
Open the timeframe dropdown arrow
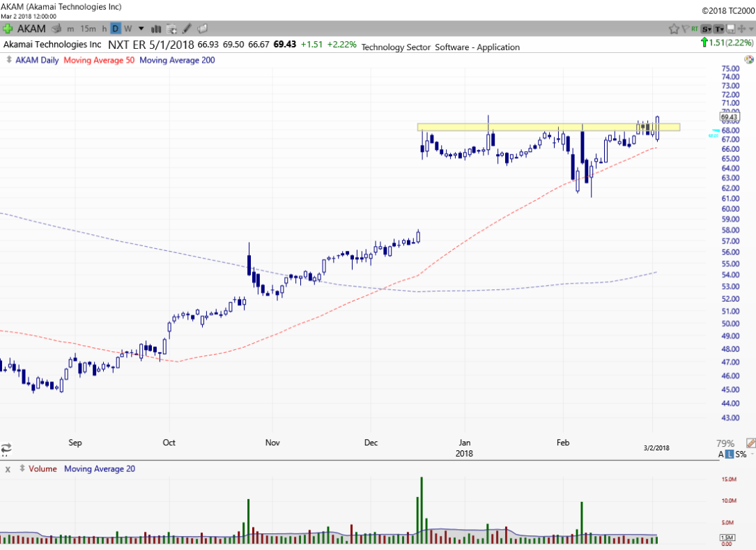(x=141, y=29)
